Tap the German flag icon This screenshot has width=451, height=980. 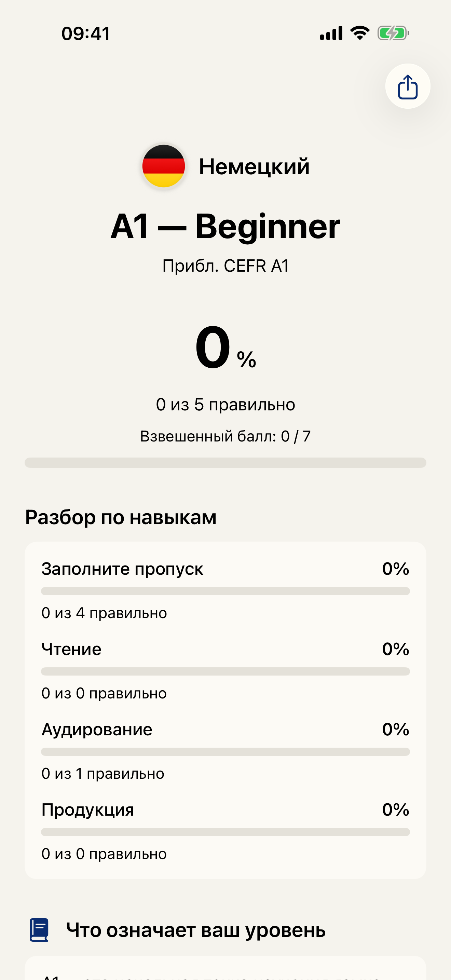click(x=163, y=166)
